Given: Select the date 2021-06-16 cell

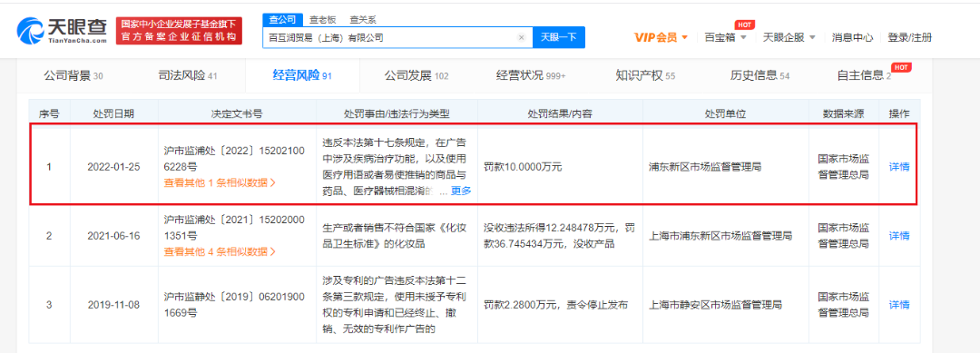Looking at the screenshot, I should click(113, 236).
